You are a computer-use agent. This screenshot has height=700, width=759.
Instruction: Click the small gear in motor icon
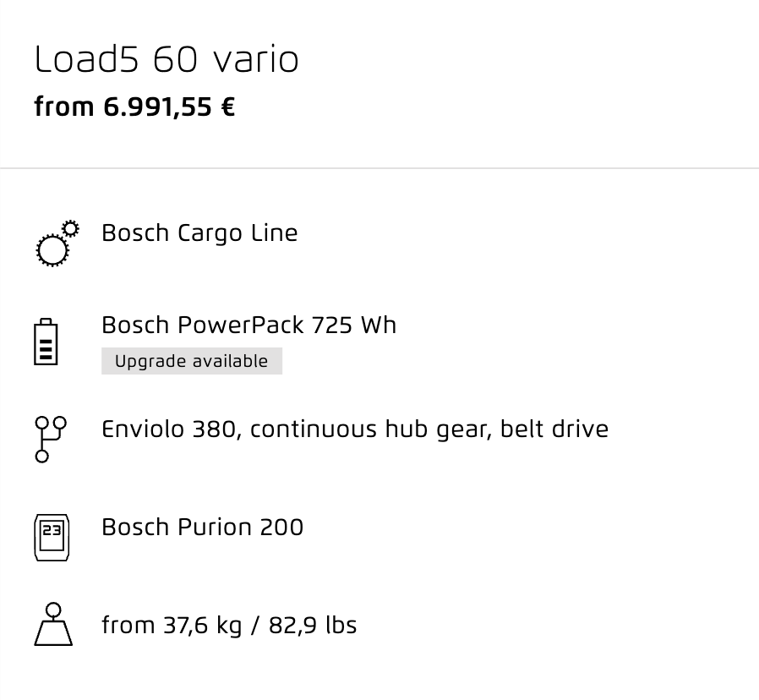click(x=71, y=228)
